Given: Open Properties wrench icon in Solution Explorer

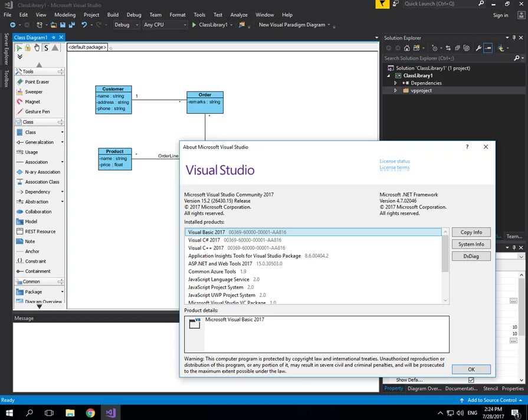Looking at the screenshot, I should pos(478,48).
